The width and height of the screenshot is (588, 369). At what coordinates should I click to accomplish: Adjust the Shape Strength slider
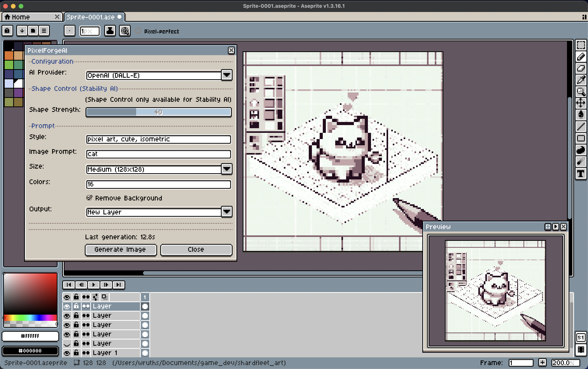158,112
